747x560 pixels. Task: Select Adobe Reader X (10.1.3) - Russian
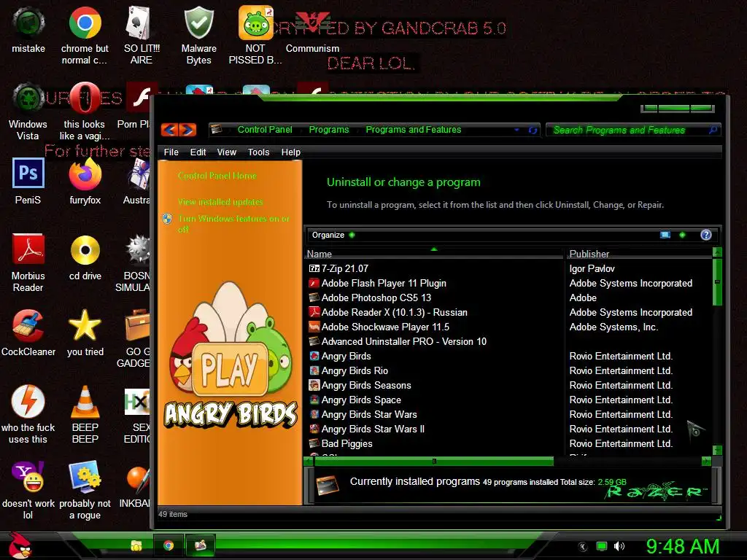(x=388, y=312)
